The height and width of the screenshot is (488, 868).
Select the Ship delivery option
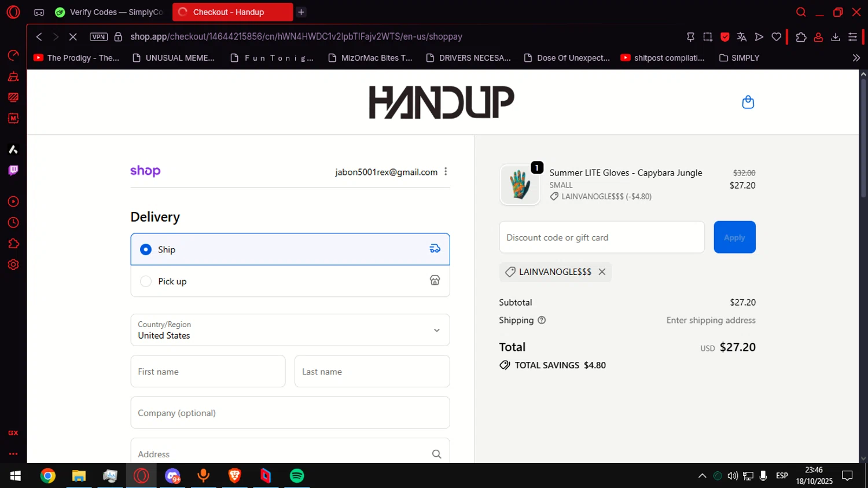click(x=290, y=249)
